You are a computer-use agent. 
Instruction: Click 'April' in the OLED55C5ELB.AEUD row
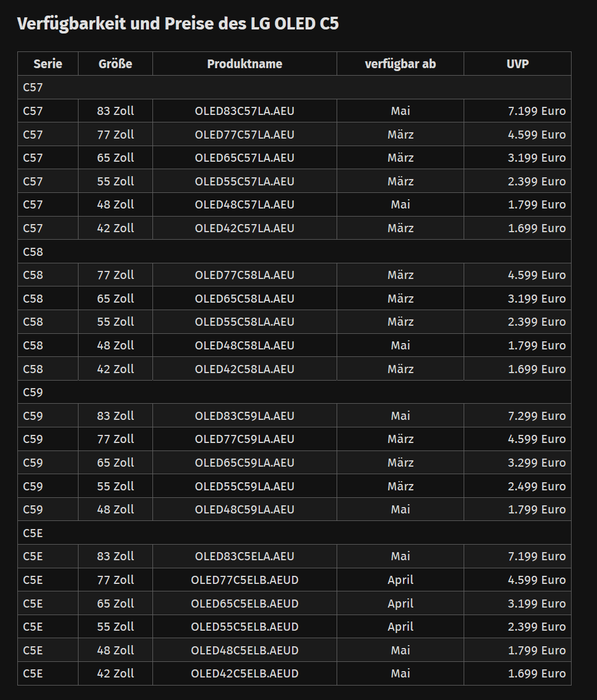[x=401, y=627]
